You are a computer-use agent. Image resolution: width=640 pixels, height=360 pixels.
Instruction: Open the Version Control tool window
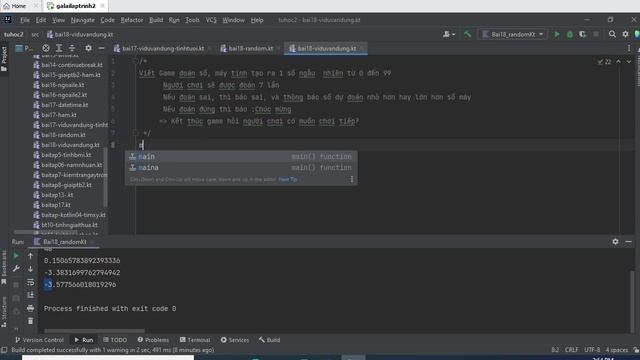point(40,340)
